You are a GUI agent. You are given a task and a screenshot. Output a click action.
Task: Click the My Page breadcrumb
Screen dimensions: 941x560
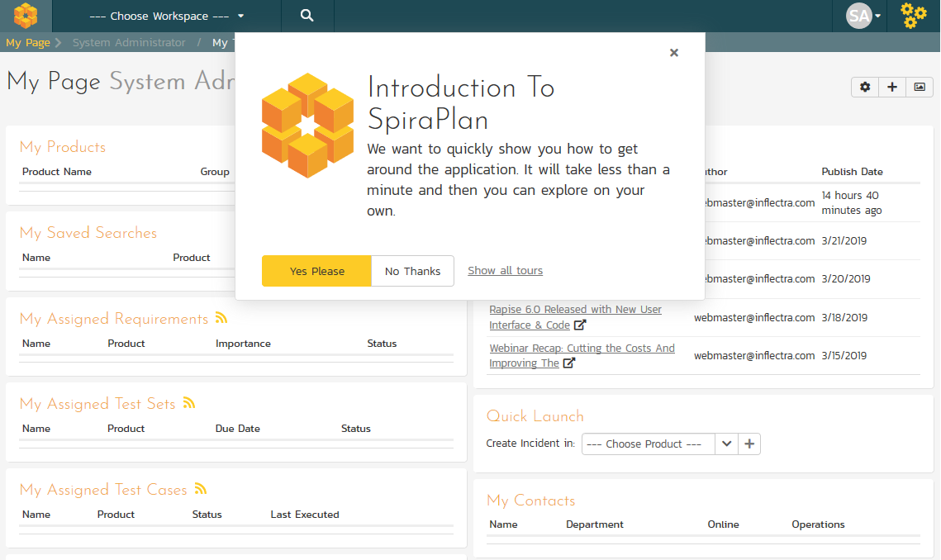click(x=27, y=43)
